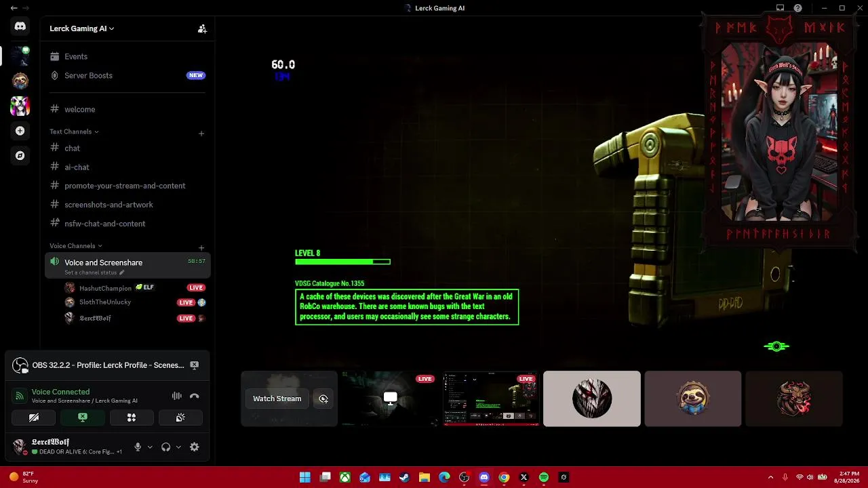Show hidden system tray icons
This screenshot has width=868, height=488.
click(x=770, y=477)
